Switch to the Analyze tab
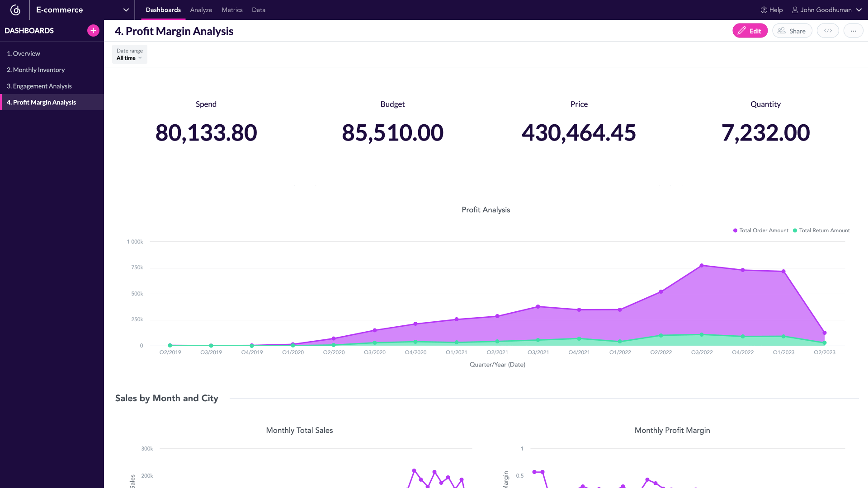 [x=201, y=10]
